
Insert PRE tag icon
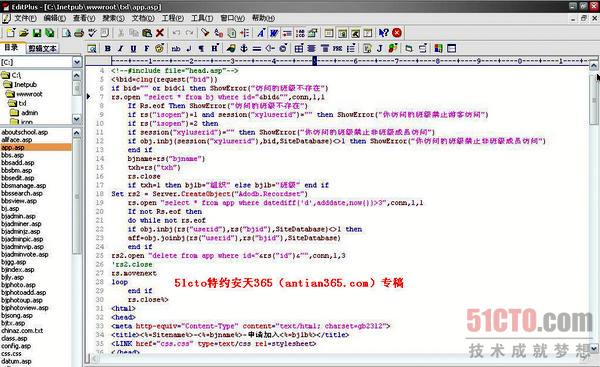tap(338, 48)
